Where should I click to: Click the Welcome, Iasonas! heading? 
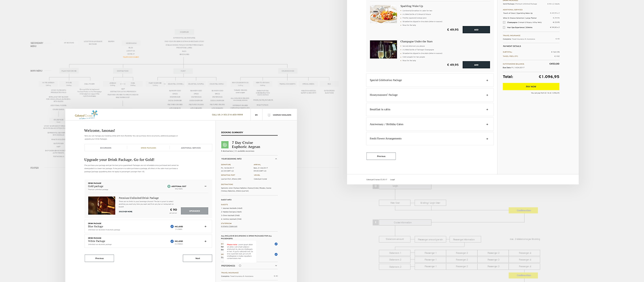pyautogui.click(x=100, y=131)
